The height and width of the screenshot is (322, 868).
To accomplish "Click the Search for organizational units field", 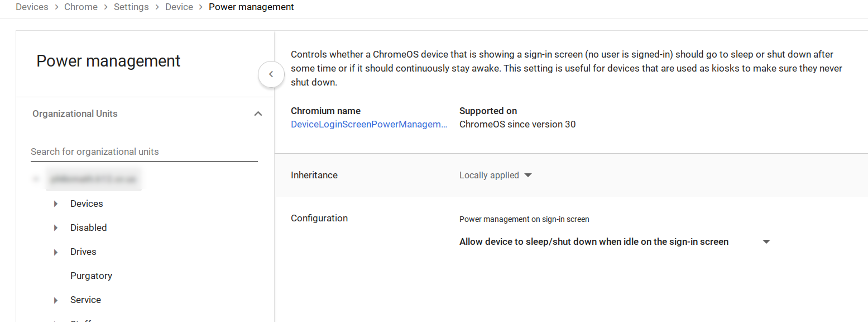I will tap(144, 151).
